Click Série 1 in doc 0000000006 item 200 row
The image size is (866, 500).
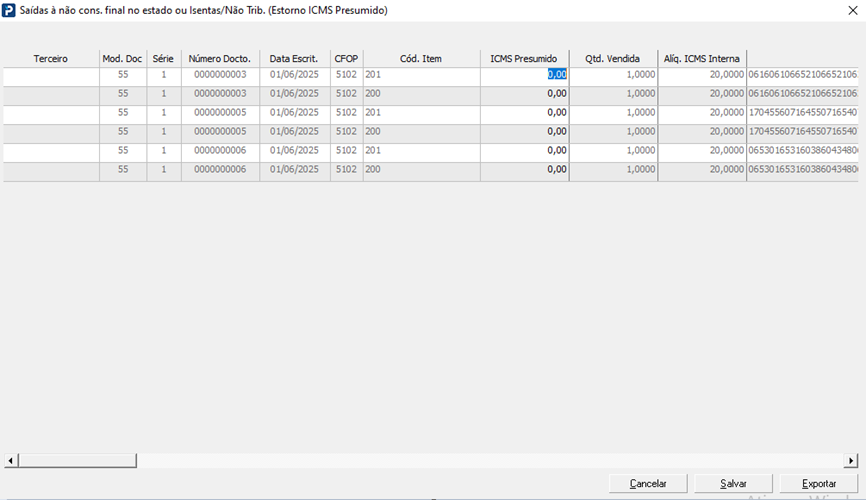point(163,170)
